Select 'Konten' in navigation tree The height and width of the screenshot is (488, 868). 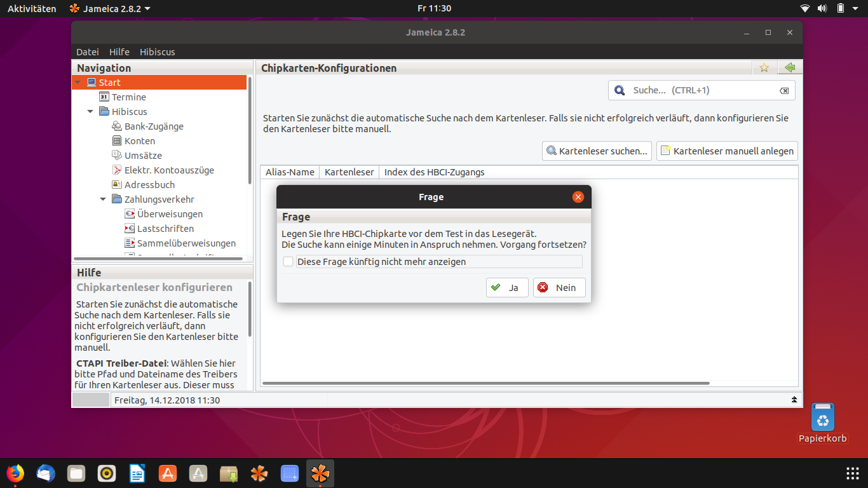pyautogui.click(x=140, y=141)
